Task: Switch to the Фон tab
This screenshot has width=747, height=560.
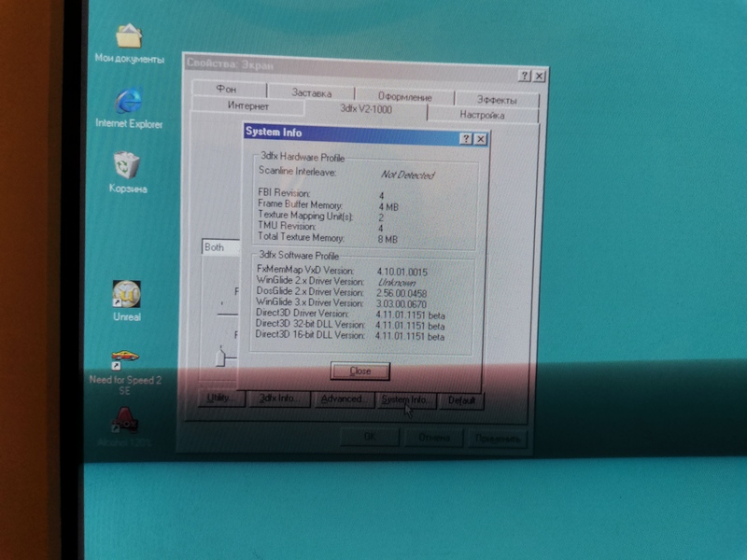Action: coord(228,89)
